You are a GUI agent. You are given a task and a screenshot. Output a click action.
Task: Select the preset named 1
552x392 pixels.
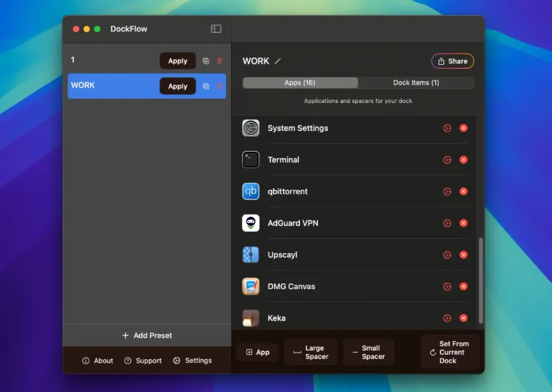[72, 60]
